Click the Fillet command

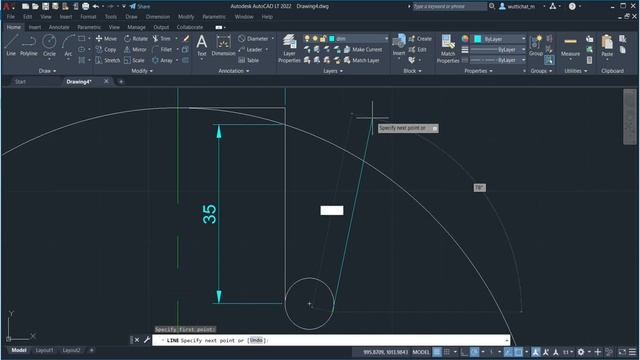tap(162, 49)
